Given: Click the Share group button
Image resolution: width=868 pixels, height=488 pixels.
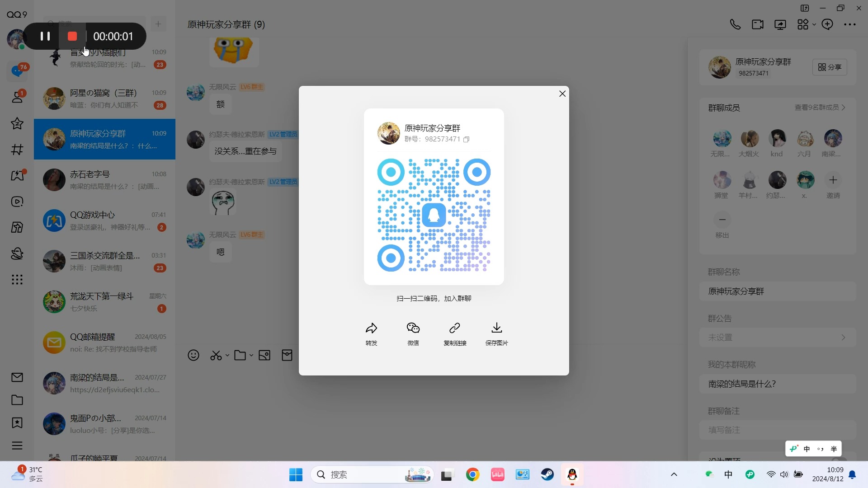Looking at the screenshot, I should (830, 67).
